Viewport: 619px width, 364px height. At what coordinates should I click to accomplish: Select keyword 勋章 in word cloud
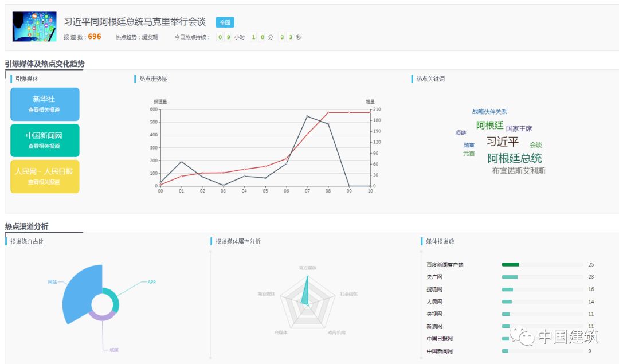point(469,145)
